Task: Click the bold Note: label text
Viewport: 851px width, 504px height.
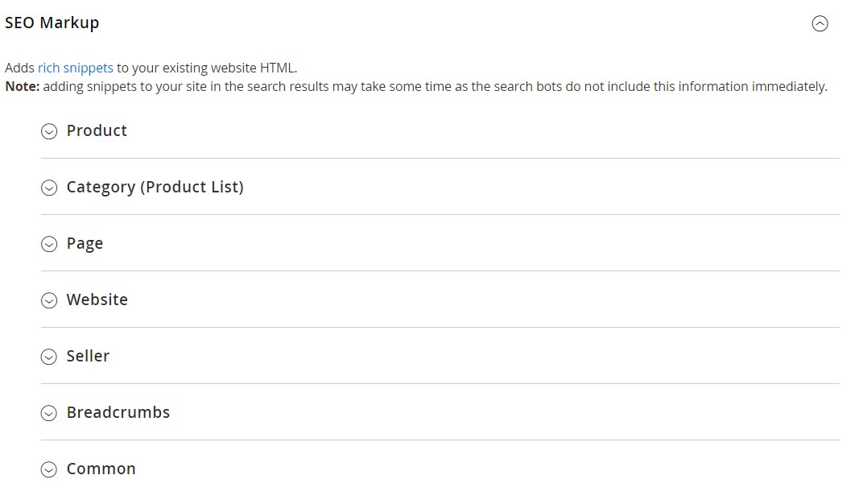Action: 22,86
